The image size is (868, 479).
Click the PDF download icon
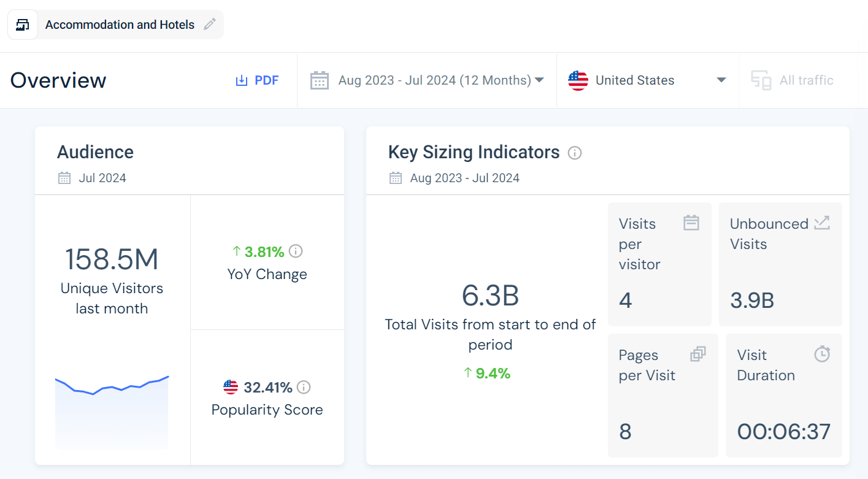(242, 80)
